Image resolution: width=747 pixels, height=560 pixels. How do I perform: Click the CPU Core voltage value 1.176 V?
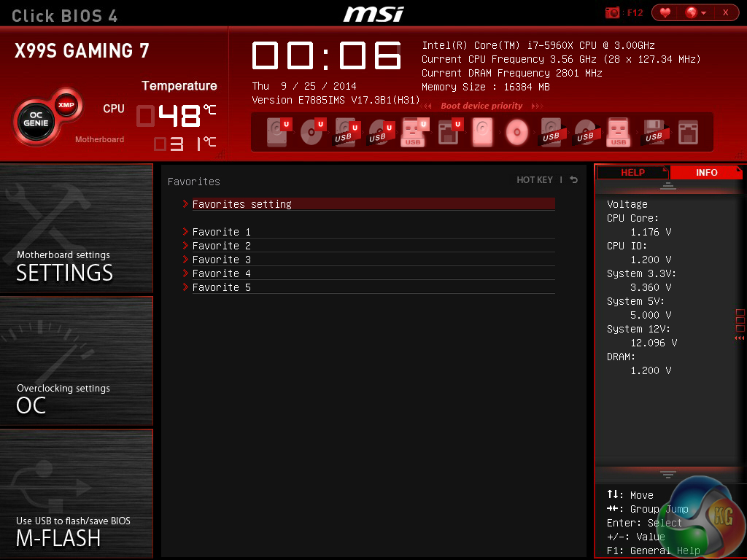point(651,232)
